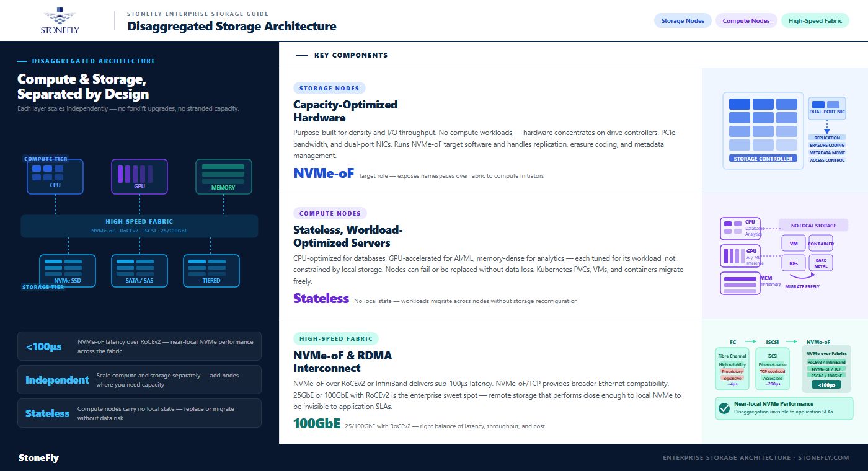Click the CONTAINER box in compute illustration
This screenshot has width=868, height=471.
(x=821, y=244)
